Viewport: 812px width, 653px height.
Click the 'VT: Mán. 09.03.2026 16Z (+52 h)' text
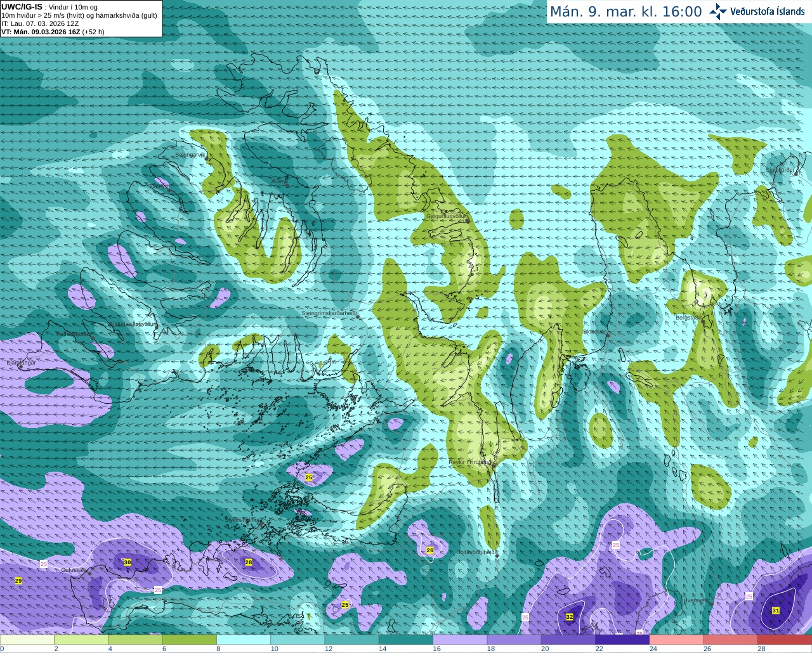(53, 32)
